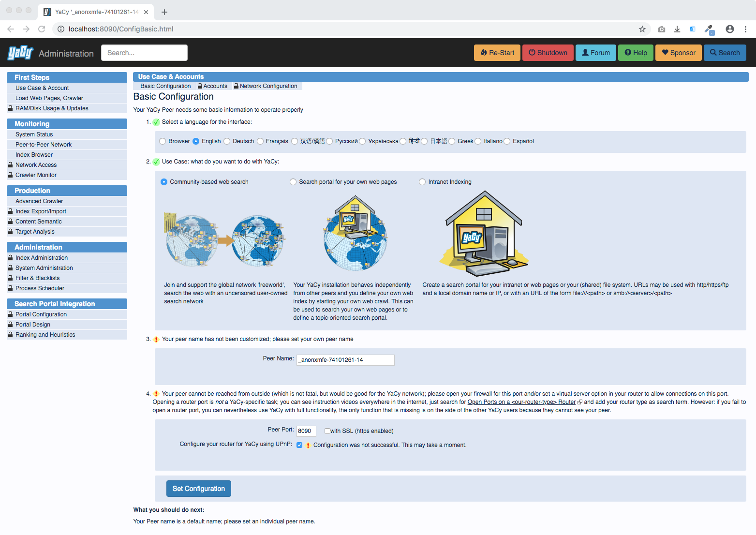This screenshot has width=756, height=535.
Task: Select Русский language radio button
Action: coord(329,141)
